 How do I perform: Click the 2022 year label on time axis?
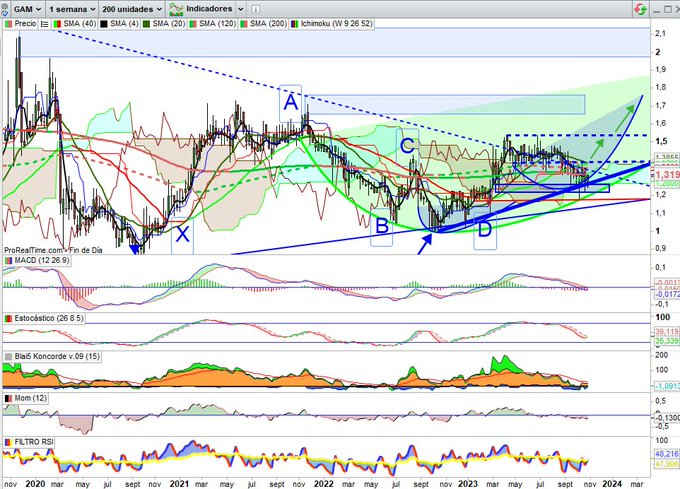click(324, 484)
